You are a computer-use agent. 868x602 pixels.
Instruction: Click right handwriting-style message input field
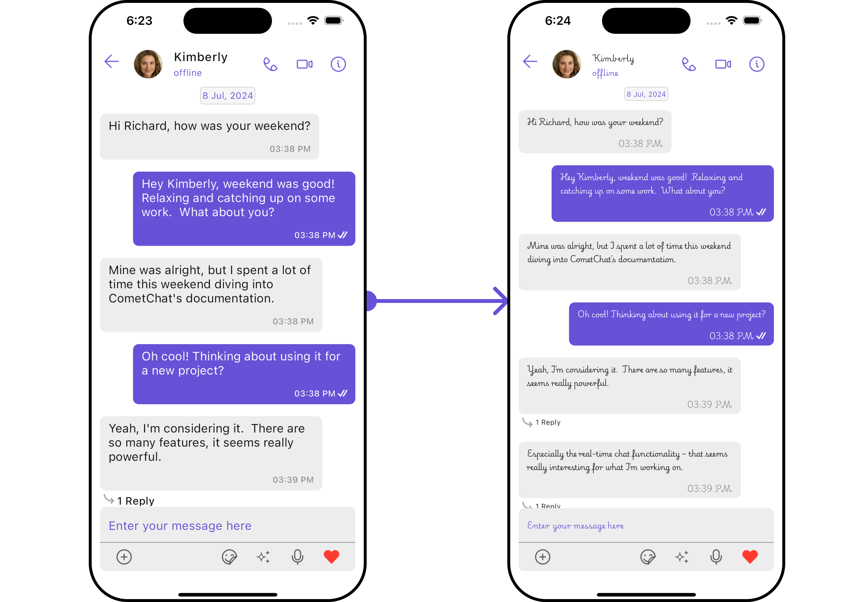pyautogui.click(x=646, y=525)
